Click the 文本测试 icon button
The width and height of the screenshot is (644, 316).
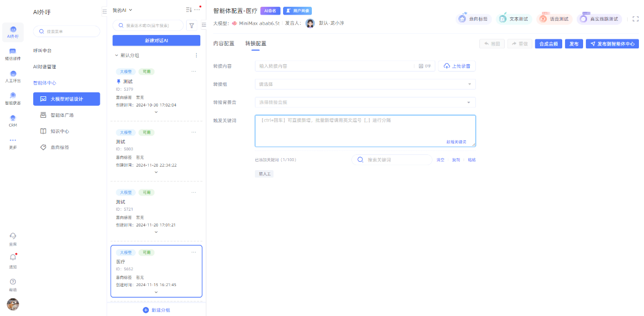(514, 19)
